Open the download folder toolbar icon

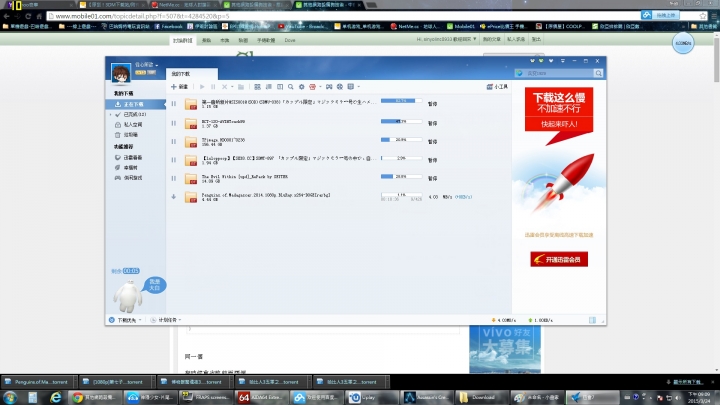click(x=241, y=87)
